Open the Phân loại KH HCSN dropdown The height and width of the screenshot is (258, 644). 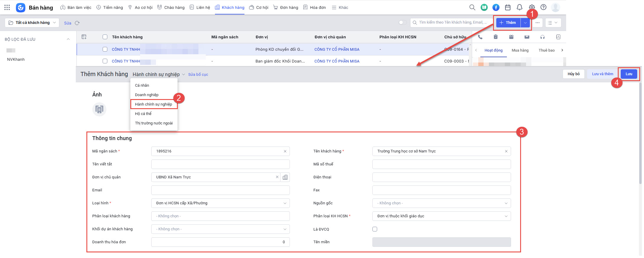pyautogui.click(x=441, y=216)
